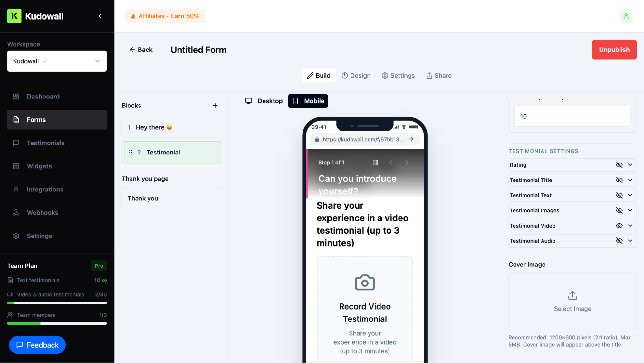Switch to the Design tab

click(x=356, y=76)
